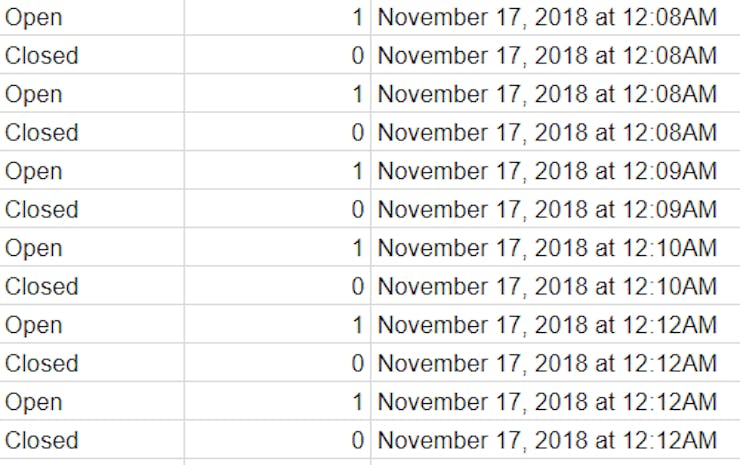Click the value 0 in the 12:10AM row
The height and width of the screenshot is (465, 740).
[278, 286]
